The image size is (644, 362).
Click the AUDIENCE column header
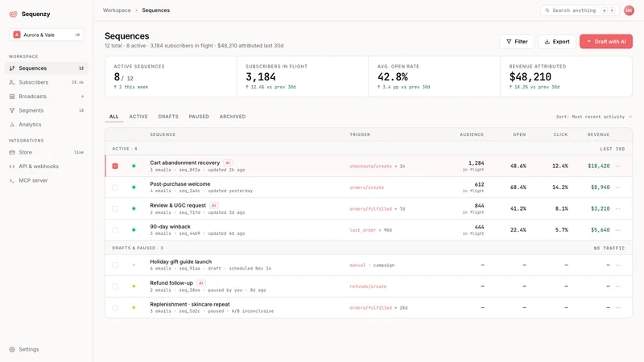pos(472,134)
